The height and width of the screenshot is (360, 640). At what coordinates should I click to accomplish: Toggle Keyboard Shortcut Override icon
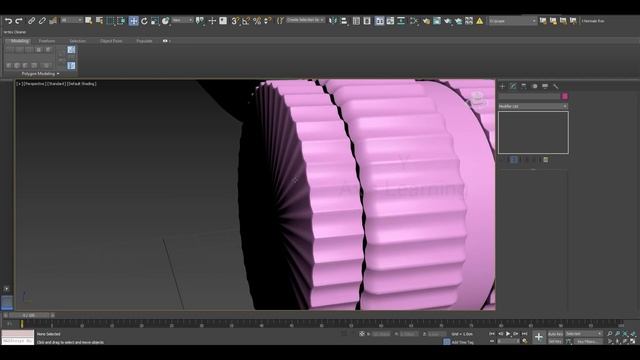coord(223,21)
